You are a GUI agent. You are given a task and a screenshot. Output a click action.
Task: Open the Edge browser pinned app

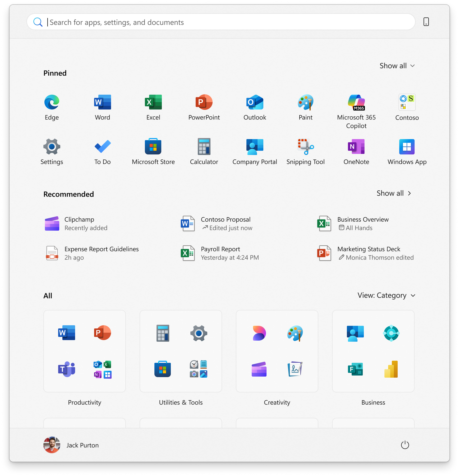pyautogui.click(x=52, y=107)
